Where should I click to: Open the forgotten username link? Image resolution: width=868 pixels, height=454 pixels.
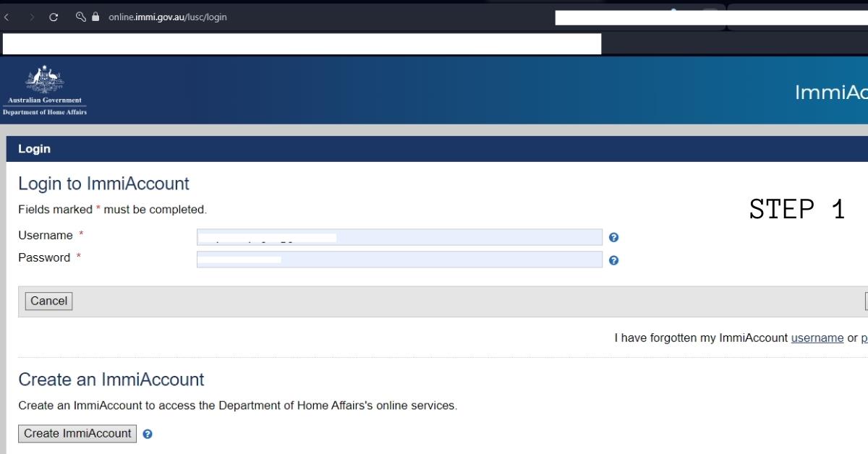point(817,338)
